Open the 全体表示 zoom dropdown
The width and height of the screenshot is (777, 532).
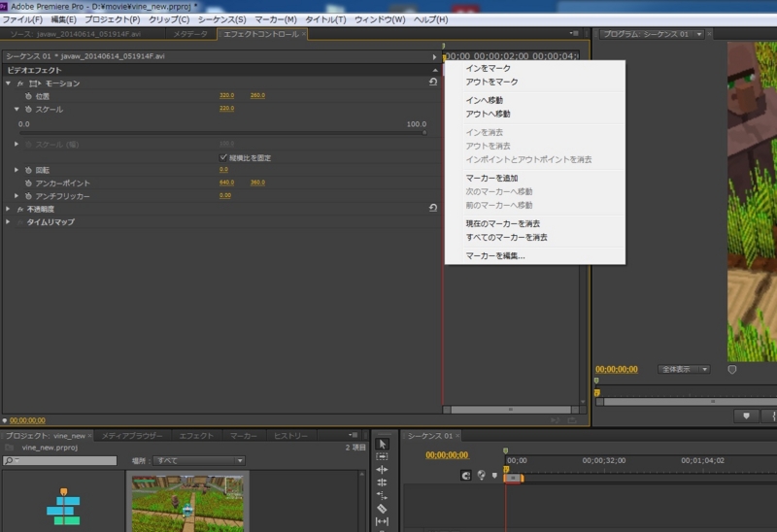click(x=684, y=370)
